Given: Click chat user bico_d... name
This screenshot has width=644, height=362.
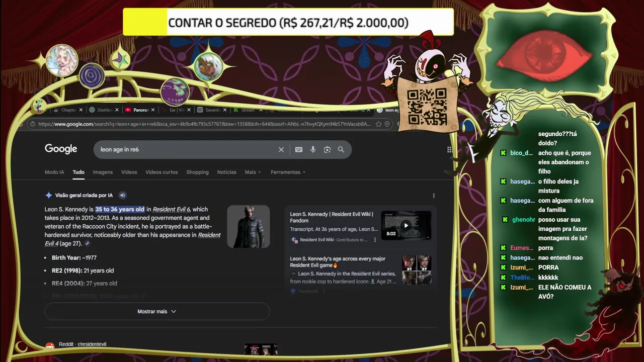Looking at the screenshot, I should click(x=521, y=153).
